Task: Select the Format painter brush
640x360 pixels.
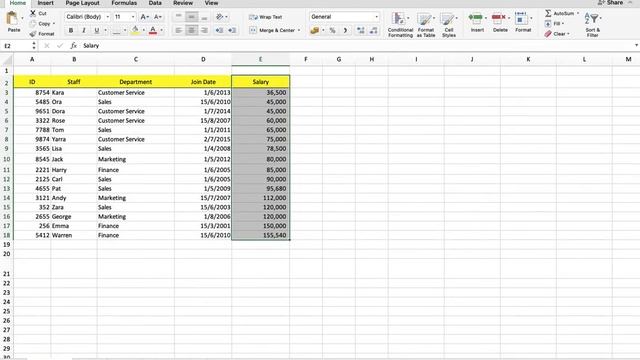Action: [x=33, y=34]
